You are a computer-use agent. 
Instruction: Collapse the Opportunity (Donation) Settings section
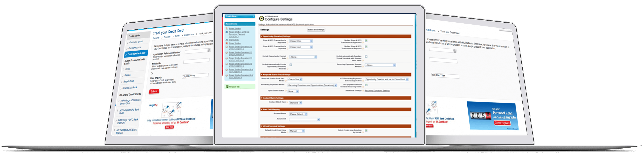(x=262, y=36)
